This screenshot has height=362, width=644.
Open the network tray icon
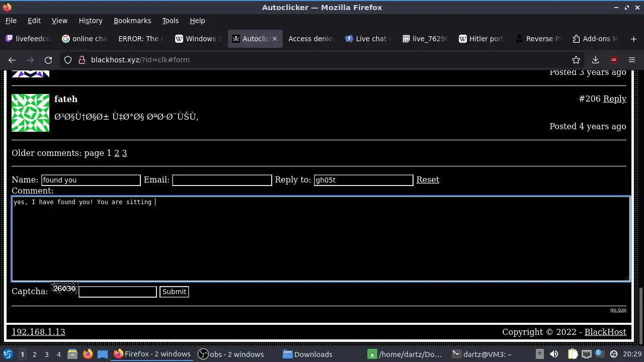coord(586,354)
